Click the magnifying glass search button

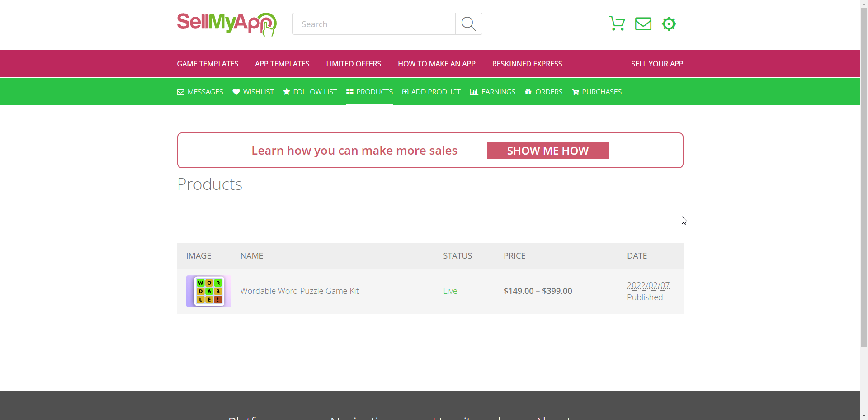[x=469, y=24]
